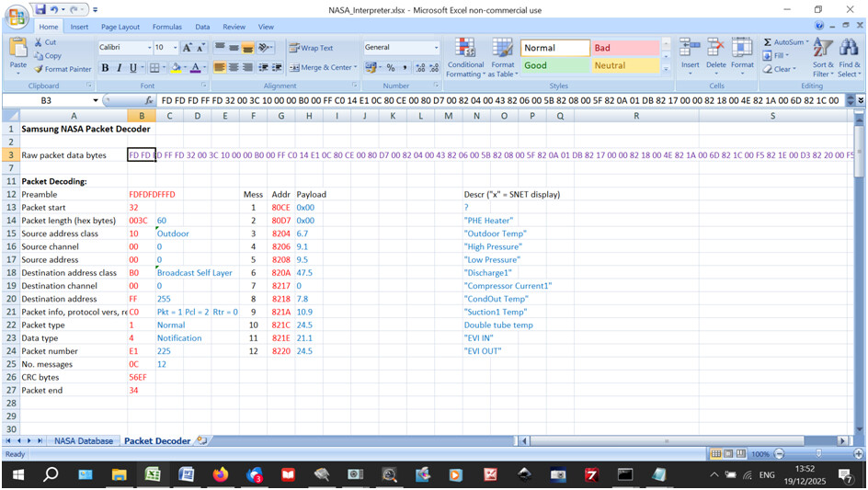Switch to the Formulas ribbon tab
Image resolution: width=868 pixels, height=490 pixels.
point(166,27)
